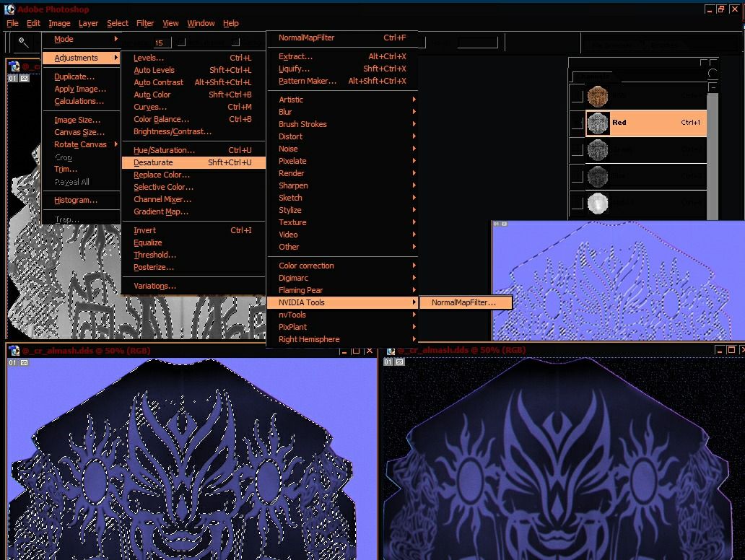Minimize the bottom-left _cr_almash.dds document window
The height and width of the screenshot is (560, 745).
pos(344,351)
